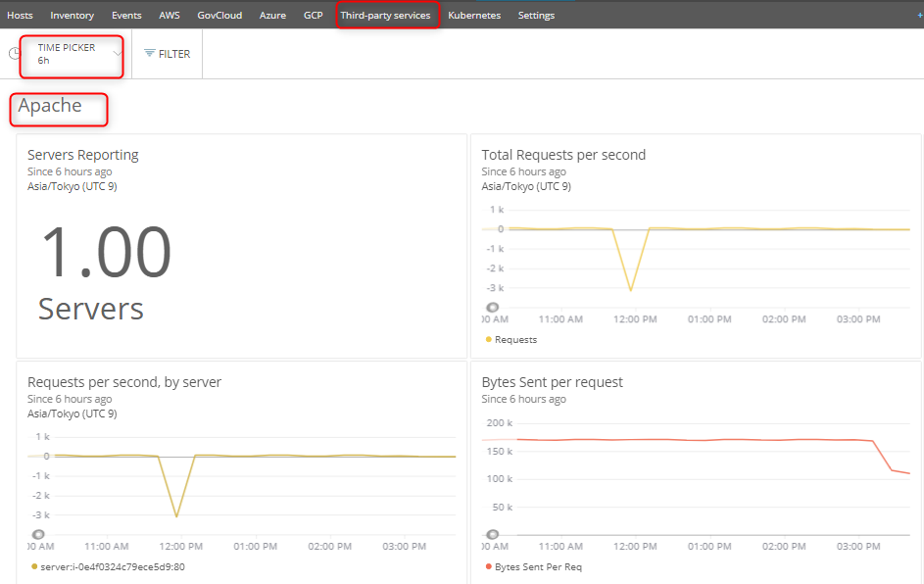This screenshot has width=924, height=584.
Task: Click 200 k axis label on Bytes Sent chart
Action: click(x=499, y=423)
